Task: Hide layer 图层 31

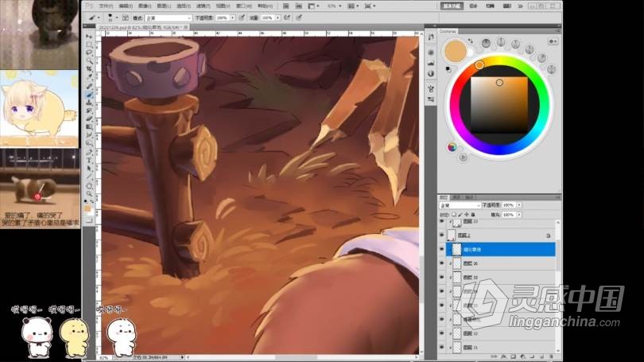Action: (442, 347)
